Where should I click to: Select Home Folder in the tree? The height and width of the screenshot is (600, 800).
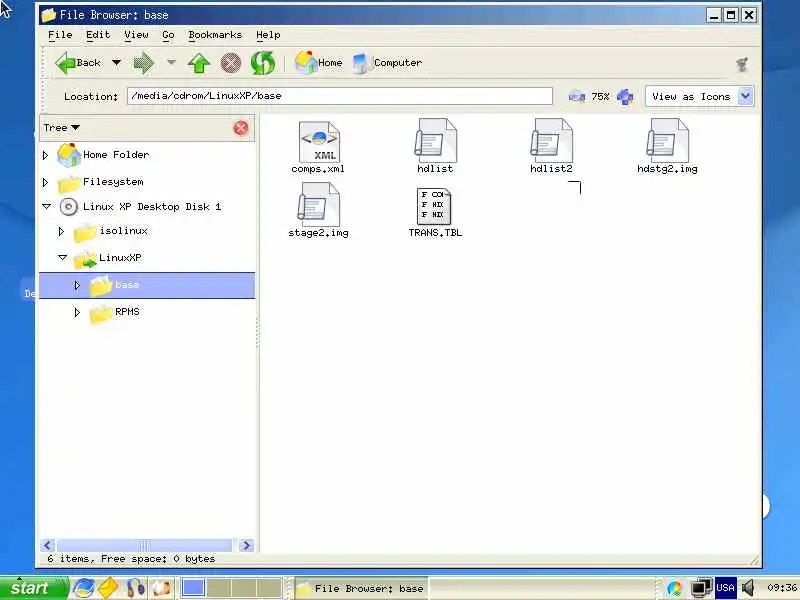point(116,155)
